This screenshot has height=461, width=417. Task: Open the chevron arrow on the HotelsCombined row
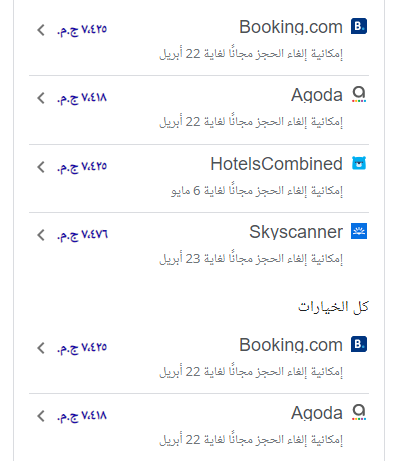pyautogui.click(x=41, y=167)
